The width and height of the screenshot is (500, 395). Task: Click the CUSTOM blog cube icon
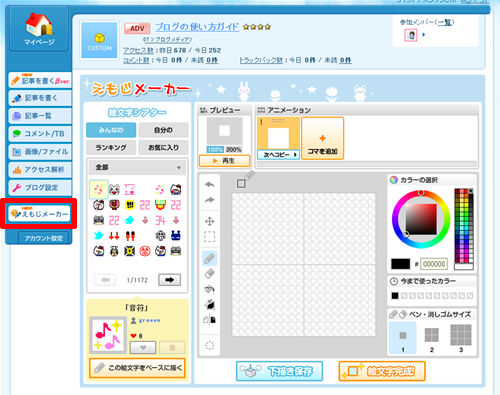coord(100,40)
